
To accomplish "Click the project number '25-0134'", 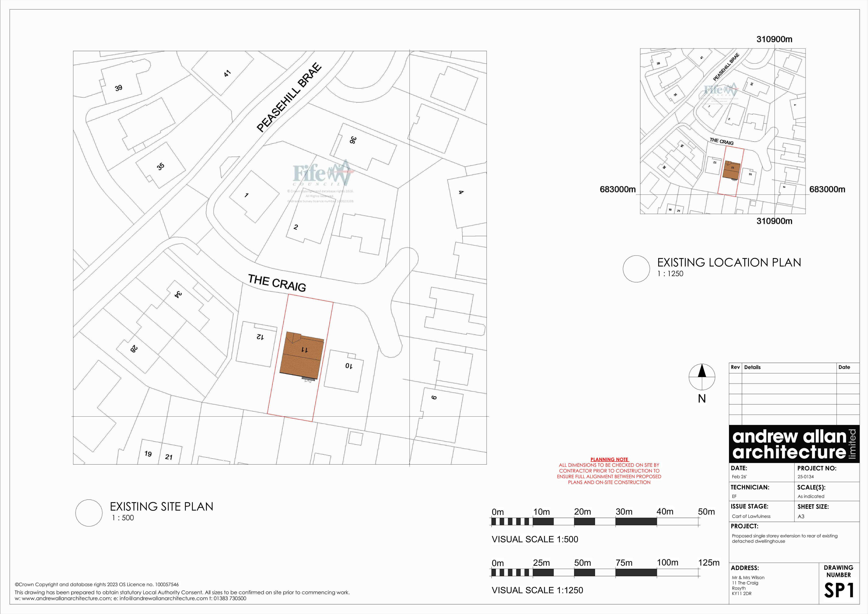I will tap(806, 477).
